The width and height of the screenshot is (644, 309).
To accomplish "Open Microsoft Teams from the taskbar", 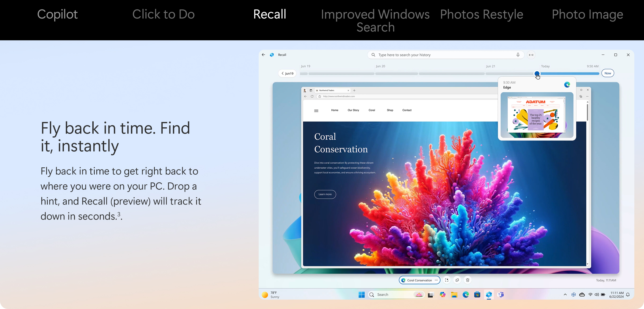I will pos(500,295).
